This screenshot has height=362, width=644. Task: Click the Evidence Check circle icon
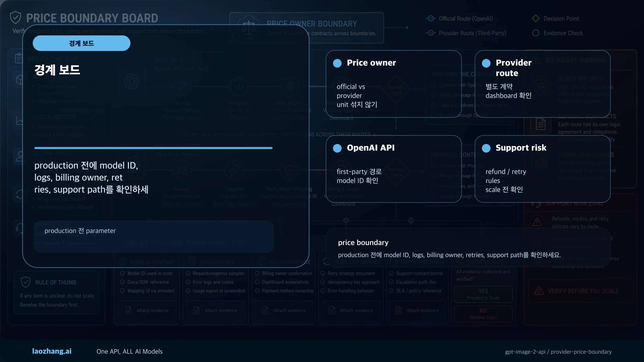pyautogui.click(x=536, y=33)
